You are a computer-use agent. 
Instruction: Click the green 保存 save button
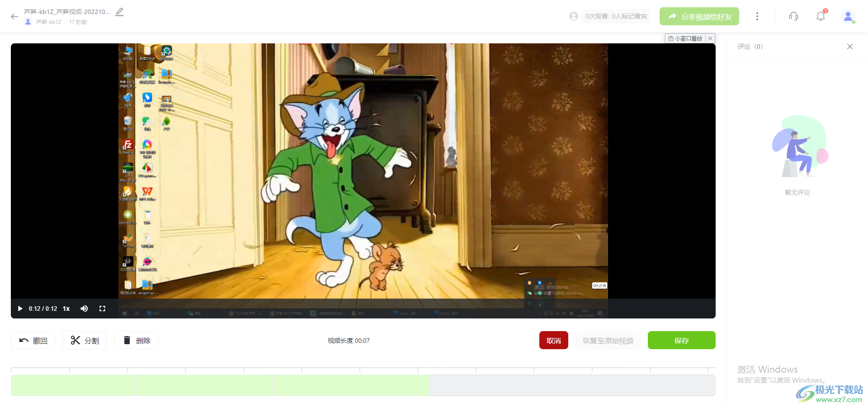[x=681, y=340]
